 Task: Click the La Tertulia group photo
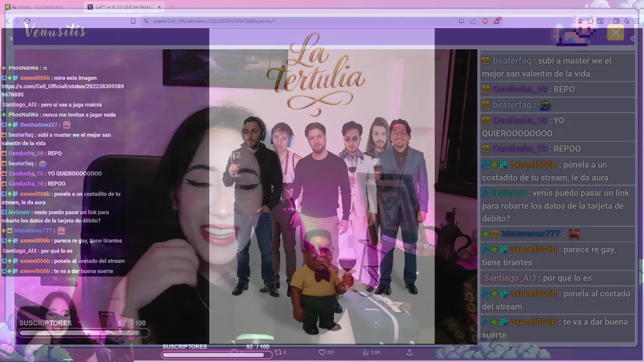322,186
